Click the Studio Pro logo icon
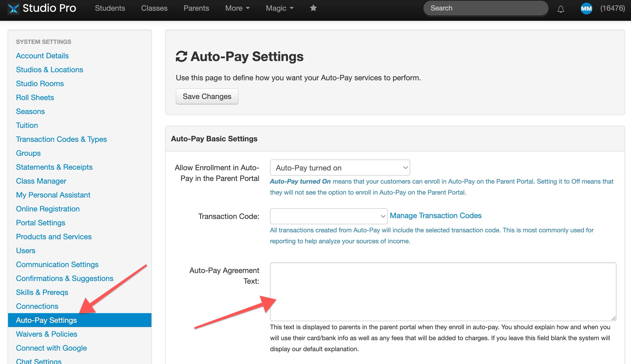631x364 pixels. pyautogui.click(x=13, y=8)
